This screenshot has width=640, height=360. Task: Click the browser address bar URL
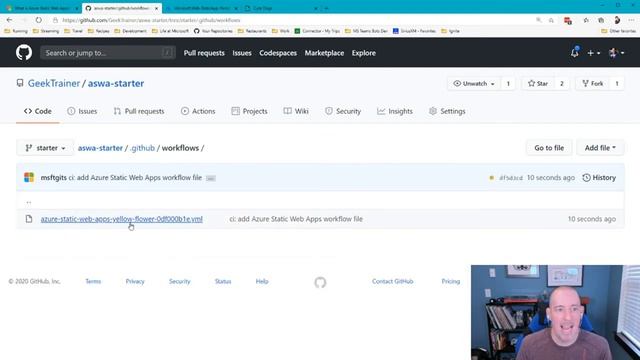[x=151, y=20]
